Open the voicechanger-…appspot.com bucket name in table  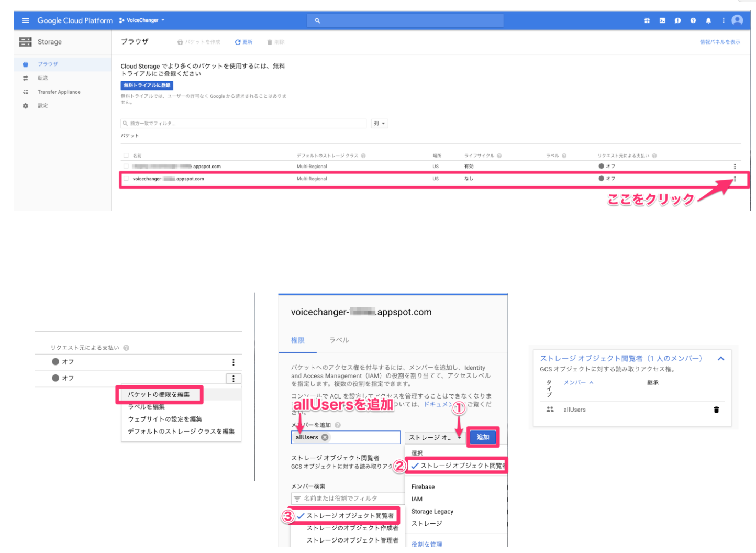[x=169, y=179]
